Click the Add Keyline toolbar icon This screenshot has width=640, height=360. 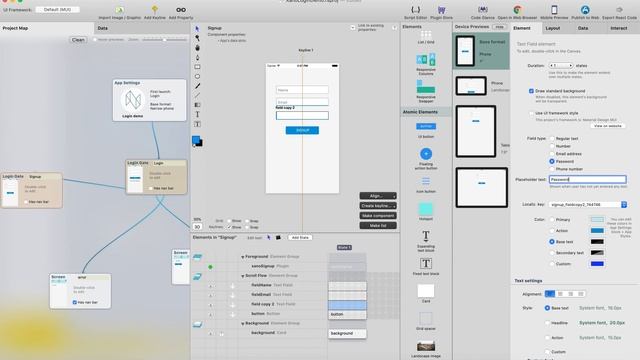tap(155, 10)
